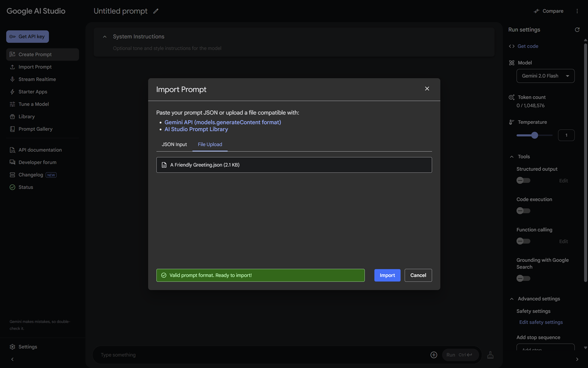
Task: Open the Gemini 2.0 Flash model dropdown
Action: pos(545,76)
